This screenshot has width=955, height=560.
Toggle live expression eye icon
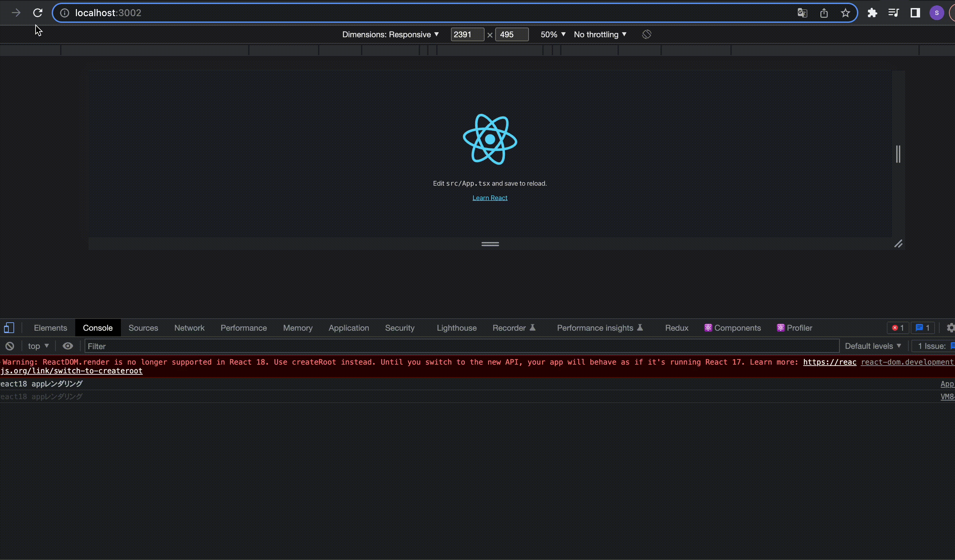(x=68, y=346)
